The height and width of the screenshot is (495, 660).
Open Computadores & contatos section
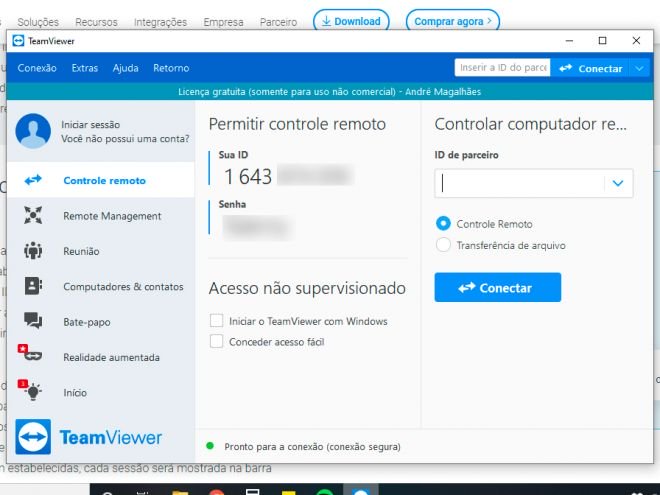click(x=101, y=286)
